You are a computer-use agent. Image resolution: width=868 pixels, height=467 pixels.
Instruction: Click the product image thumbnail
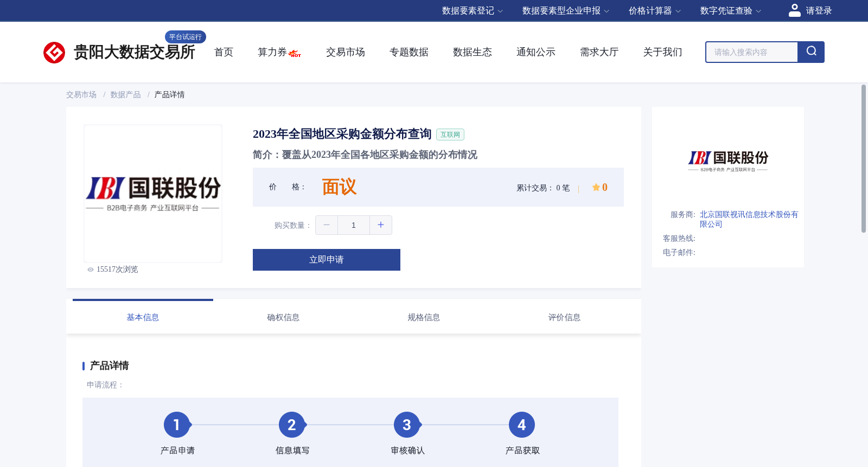point(153,194)
